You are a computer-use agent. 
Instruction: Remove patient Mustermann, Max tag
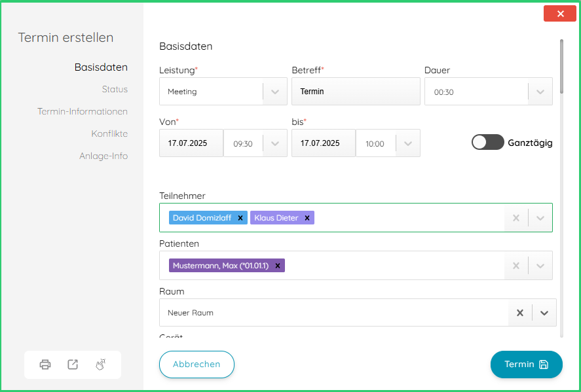pyautogui.click(x=278, y=266)
